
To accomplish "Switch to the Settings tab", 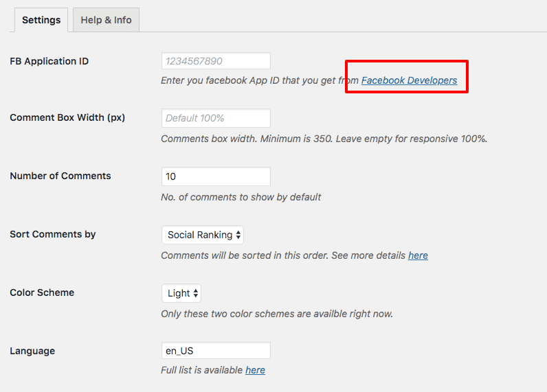I will click(x=41, y=20).
